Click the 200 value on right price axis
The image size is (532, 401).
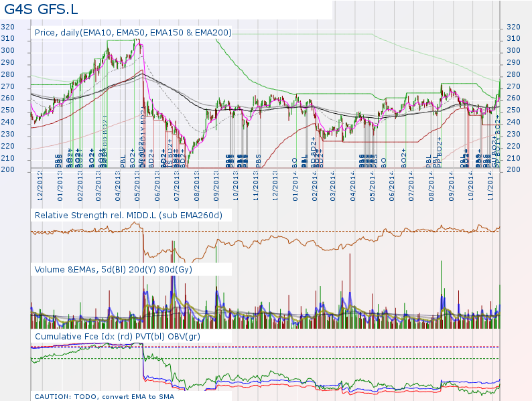pos(514,170)
